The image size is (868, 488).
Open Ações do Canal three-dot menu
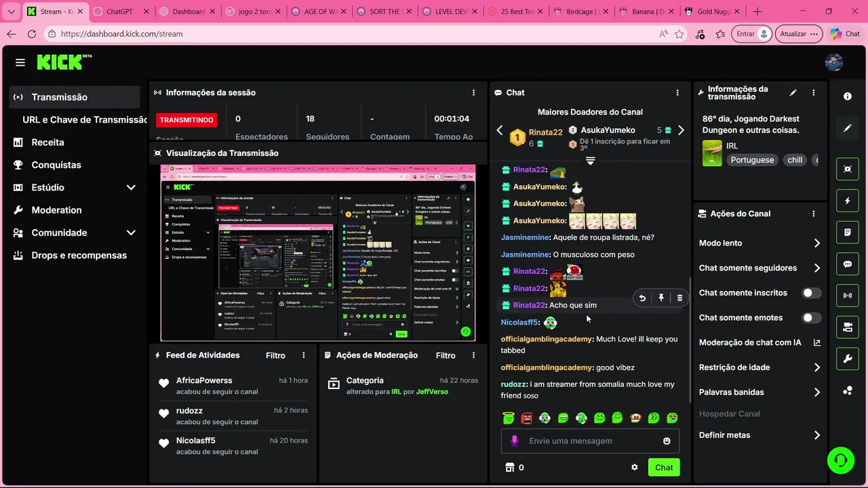[814, 213]
